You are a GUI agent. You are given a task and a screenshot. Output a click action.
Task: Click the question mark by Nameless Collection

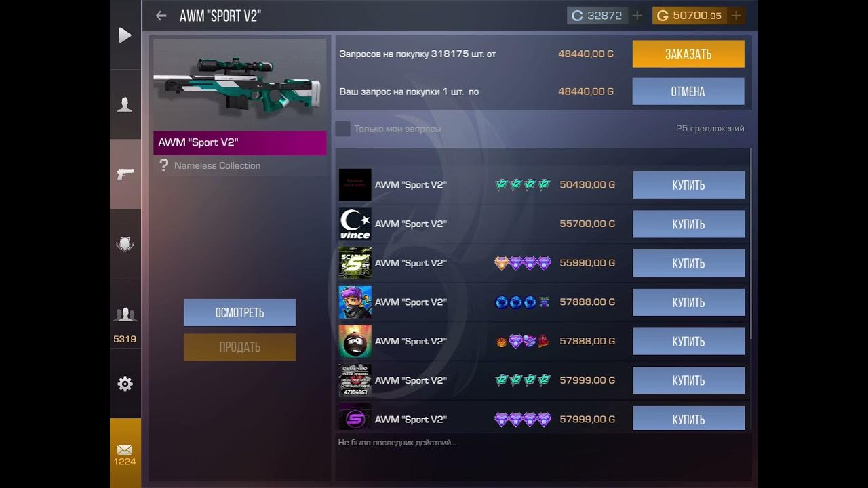pos(163,165)
